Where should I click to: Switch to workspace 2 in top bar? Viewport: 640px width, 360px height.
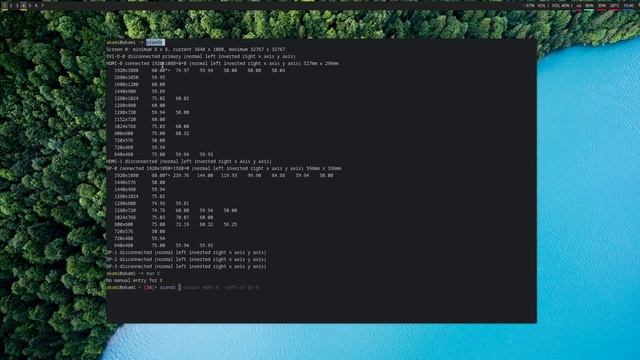pos(11,5)
